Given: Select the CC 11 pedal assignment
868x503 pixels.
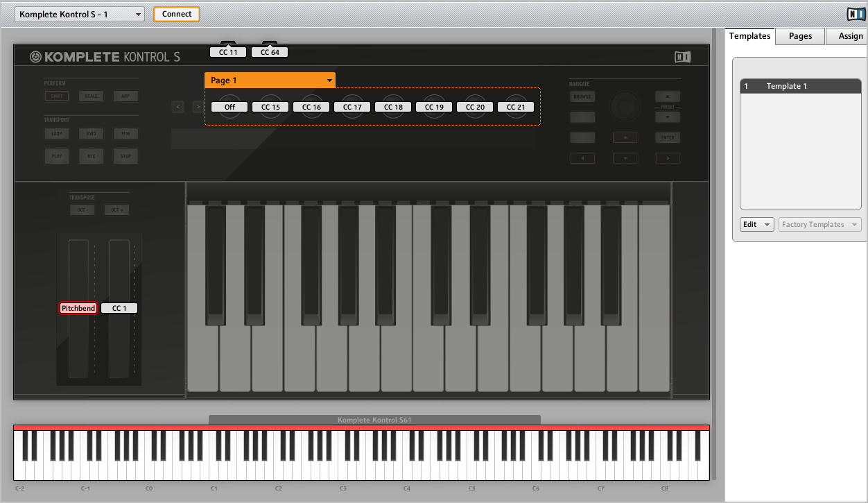Looking at the screenshot, I should (228, 52).
